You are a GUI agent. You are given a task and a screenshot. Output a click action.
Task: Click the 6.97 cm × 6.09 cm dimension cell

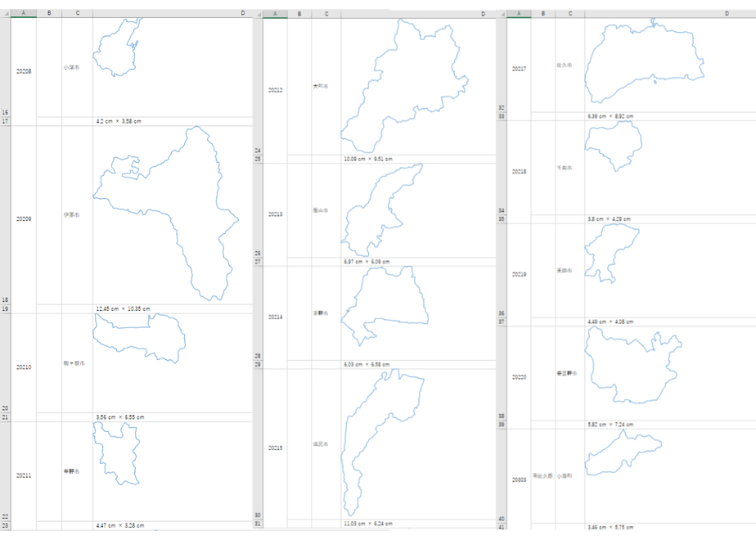pyautogui.click(x=418, y=262)
